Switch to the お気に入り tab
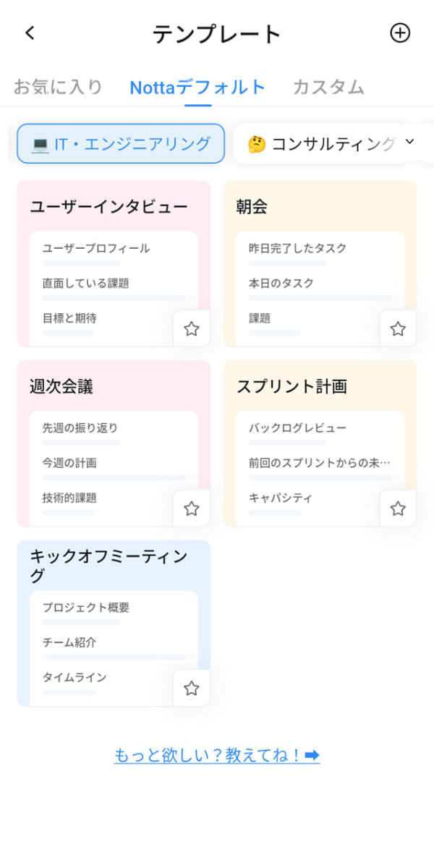Viewport: 434px width, 868px height. [x=56, y=87]
